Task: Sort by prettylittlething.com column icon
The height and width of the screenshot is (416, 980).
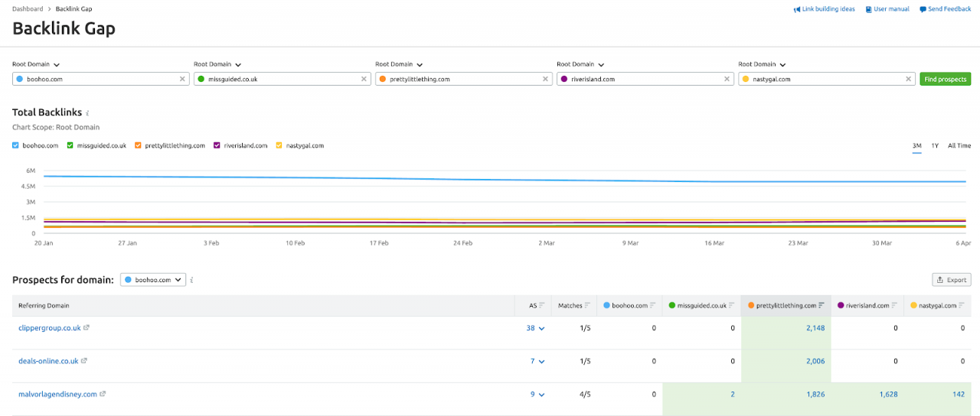Action: 822,305
